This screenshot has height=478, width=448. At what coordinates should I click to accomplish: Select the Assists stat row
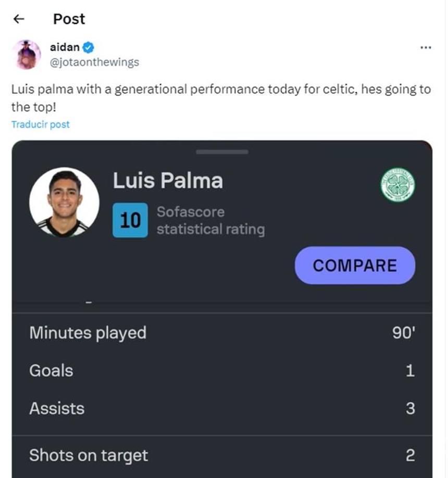point(222,409)
